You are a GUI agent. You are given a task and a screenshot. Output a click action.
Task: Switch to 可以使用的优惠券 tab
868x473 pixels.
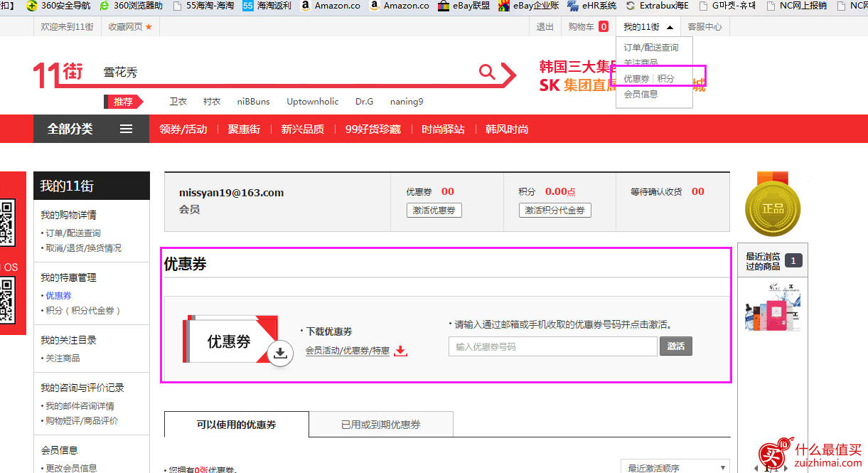(x=237, y=424)
